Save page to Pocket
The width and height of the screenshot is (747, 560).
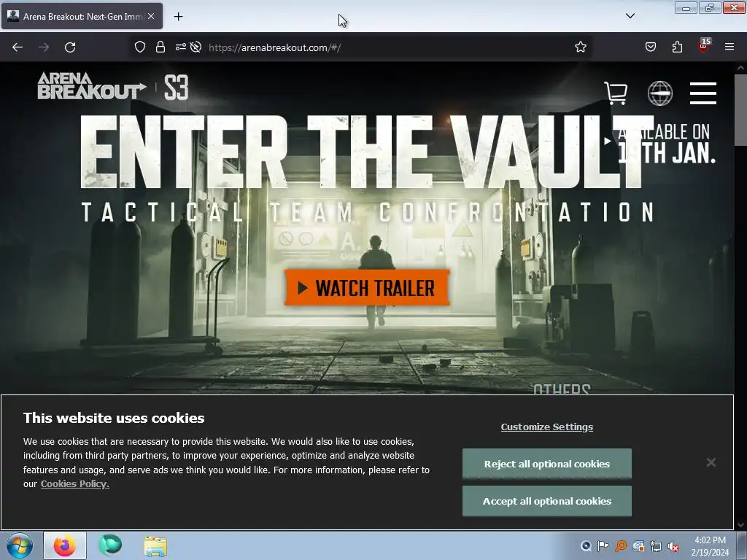[650, 47]
